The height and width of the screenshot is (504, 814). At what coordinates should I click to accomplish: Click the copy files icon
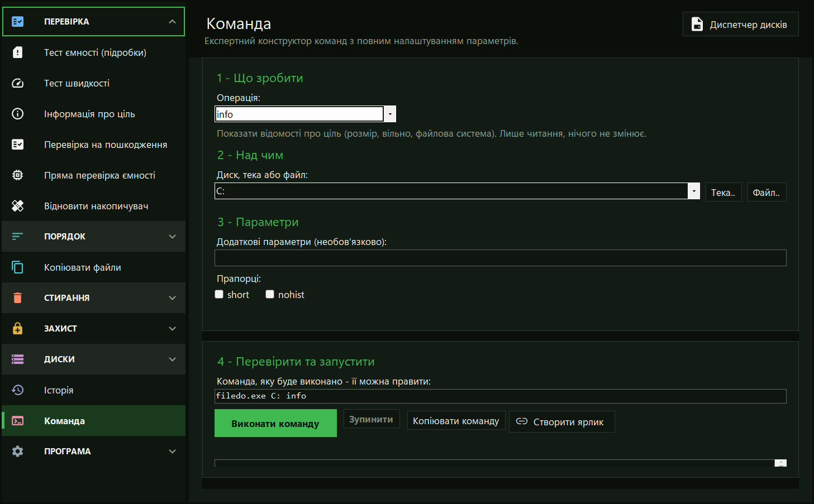coord(18,267)
